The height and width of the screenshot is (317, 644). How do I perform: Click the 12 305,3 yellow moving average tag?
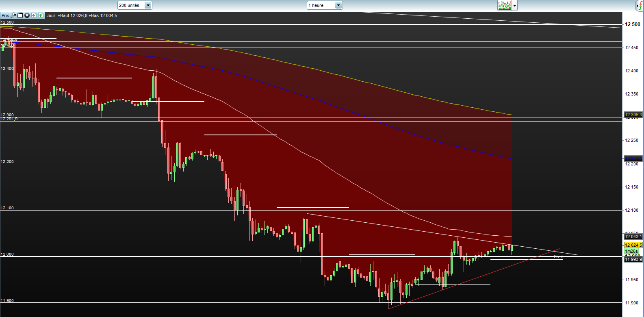[x=633, y=115]
